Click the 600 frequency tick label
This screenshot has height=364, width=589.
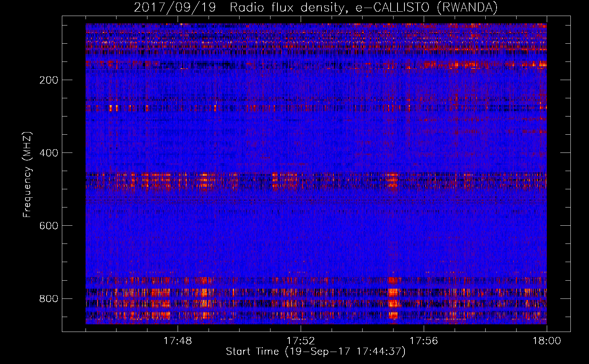49,226
